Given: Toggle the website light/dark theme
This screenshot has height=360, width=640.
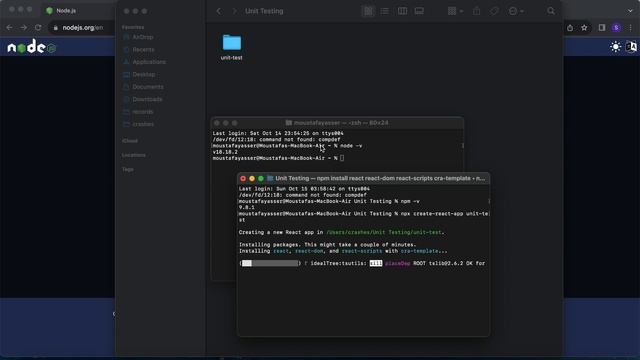Looking at the screenshot, I should pyautogui.click(x=616, y=47).
